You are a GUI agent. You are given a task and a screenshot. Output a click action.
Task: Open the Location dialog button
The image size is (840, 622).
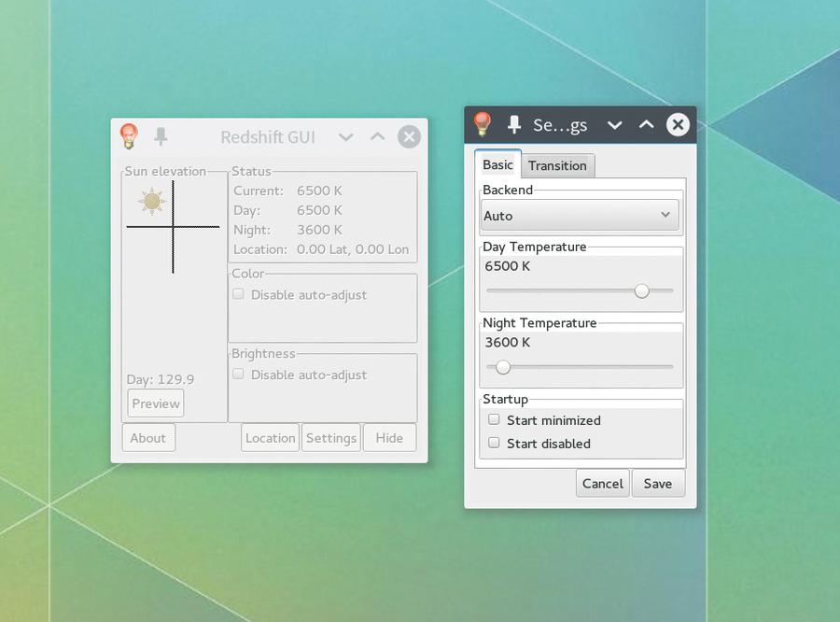pyautogui.click(x=270, y=438)
